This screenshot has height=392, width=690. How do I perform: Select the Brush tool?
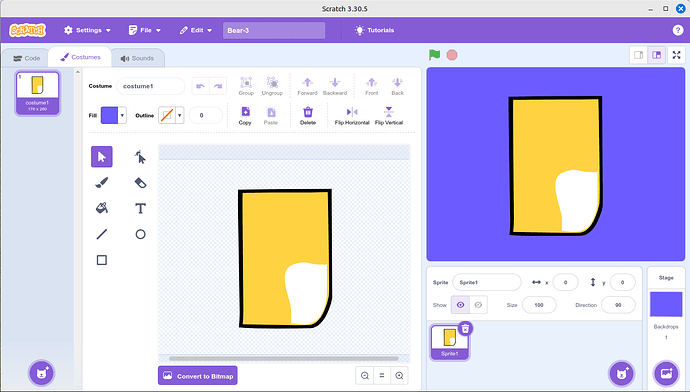point(102,183)
